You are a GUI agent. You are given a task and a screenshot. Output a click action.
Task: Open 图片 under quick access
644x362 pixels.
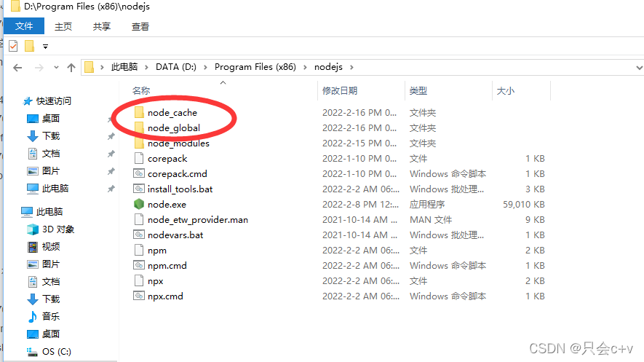click(x=51, y=171)
